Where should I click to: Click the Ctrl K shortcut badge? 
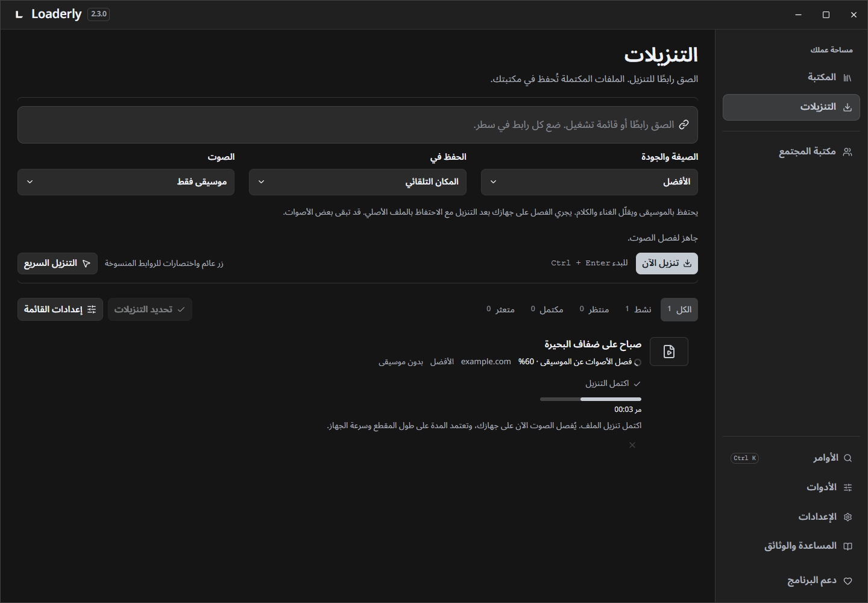pyautogui.click(x=744, y=458)
